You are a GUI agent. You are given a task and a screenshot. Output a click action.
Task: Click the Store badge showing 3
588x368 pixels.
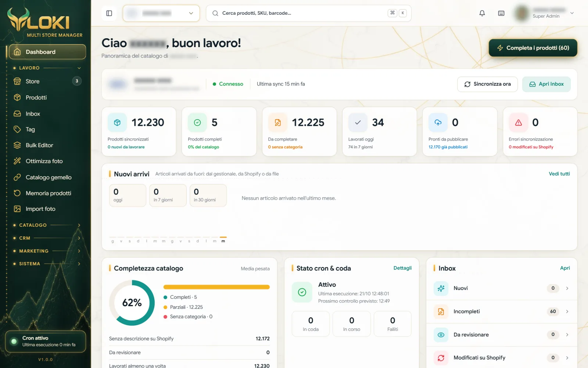pos(77,81)
